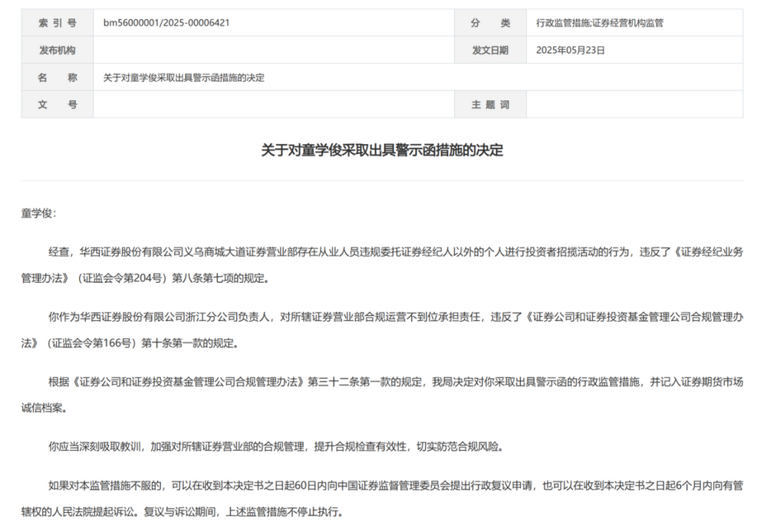Click the 分类 header cell
Image resolution: width=767 pixels, height=532 pixels.
[x=490, y=23]
